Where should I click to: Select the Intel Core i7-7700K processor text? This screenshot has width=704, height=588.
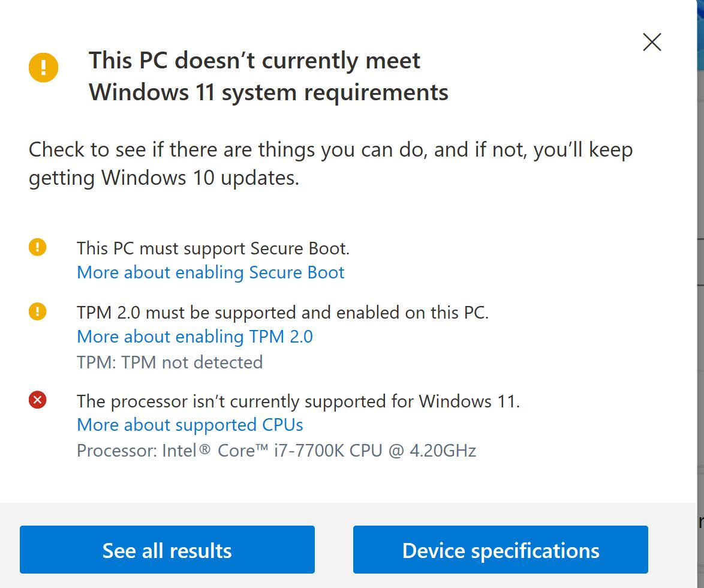tap(276, 450)
